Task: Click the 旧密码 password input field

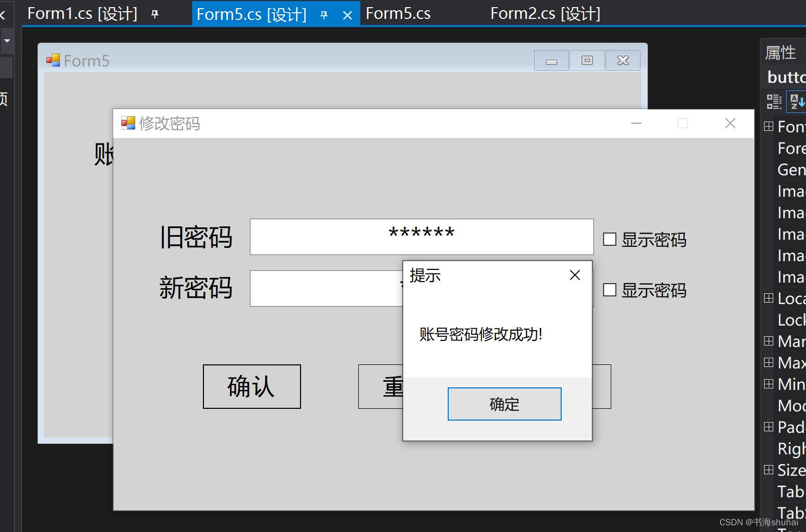Action: [x=422, y=237]
